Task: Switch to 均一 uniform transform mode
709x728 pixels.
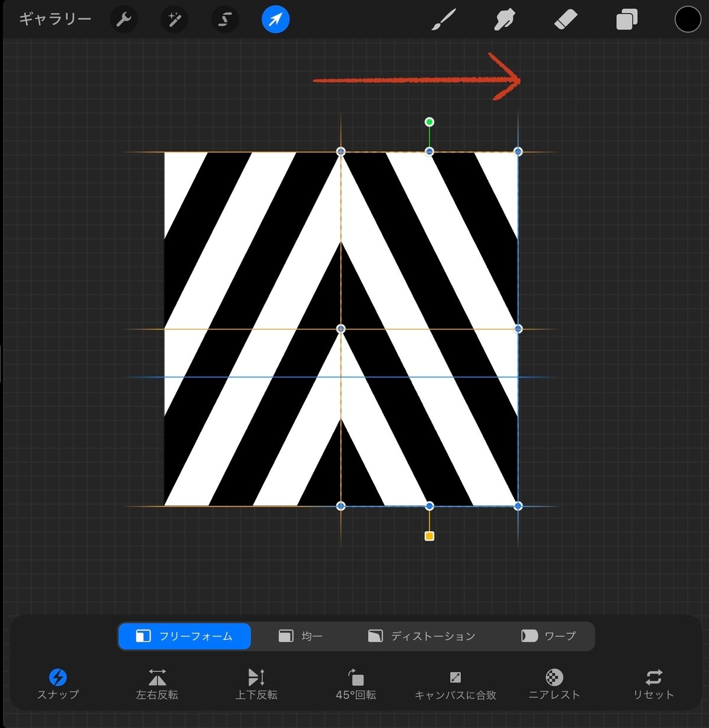Action: 300,636
